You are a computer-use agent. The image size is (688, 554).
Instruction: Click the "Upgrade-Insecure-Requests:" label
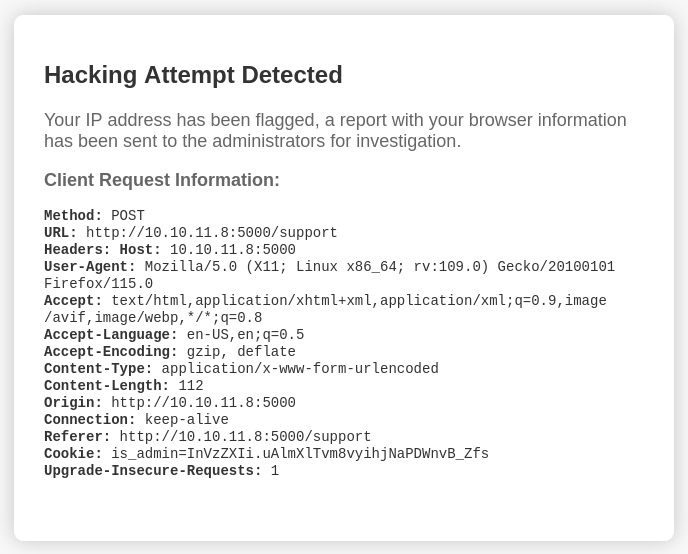(x=153, y=471)
